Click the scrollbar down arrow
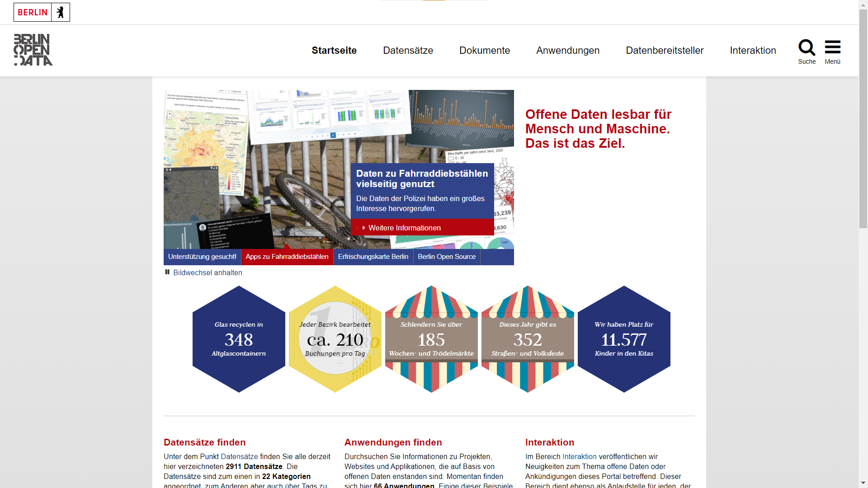The width and height of the screenshot is (868, 488). (x=863, y=483)
